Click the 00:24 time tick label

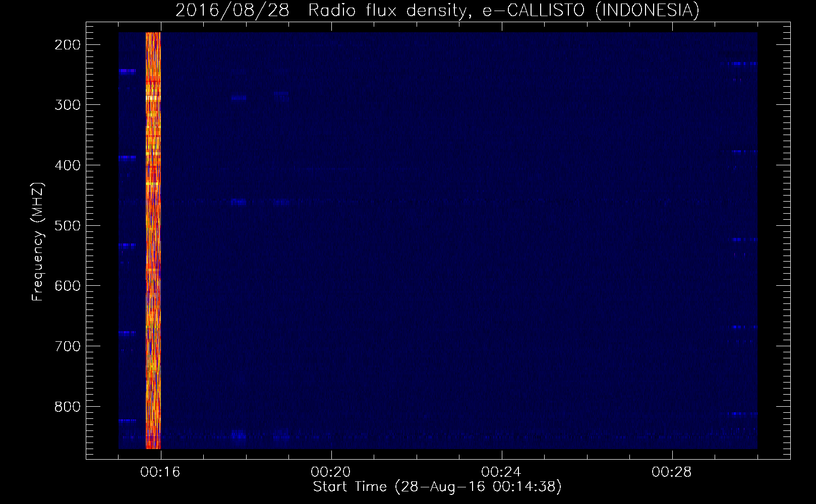pos(501,472)
